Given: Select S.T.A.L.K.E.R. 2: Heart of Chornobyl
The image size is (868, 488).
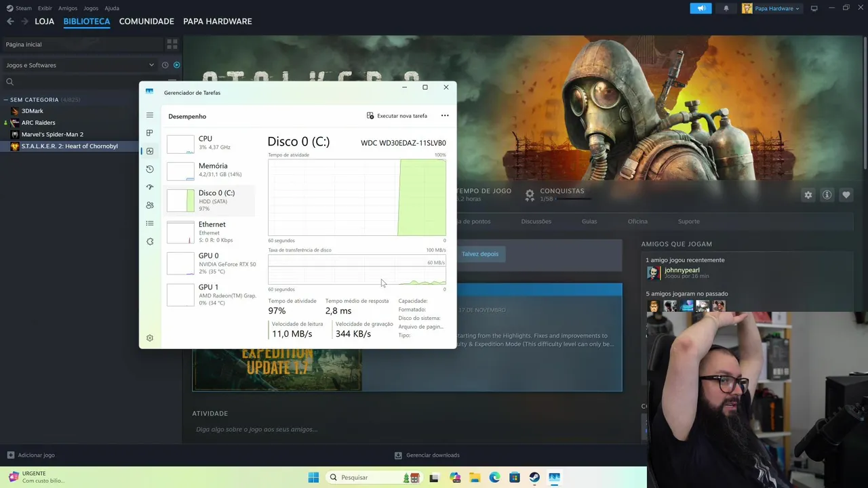Looking at the screenshot, I should [69, 146].
